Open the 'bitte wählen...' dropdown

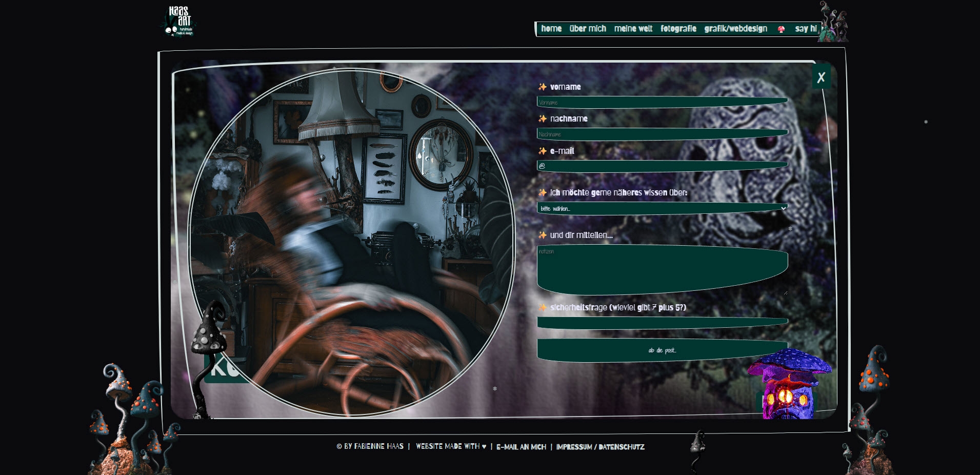(662, 208)
